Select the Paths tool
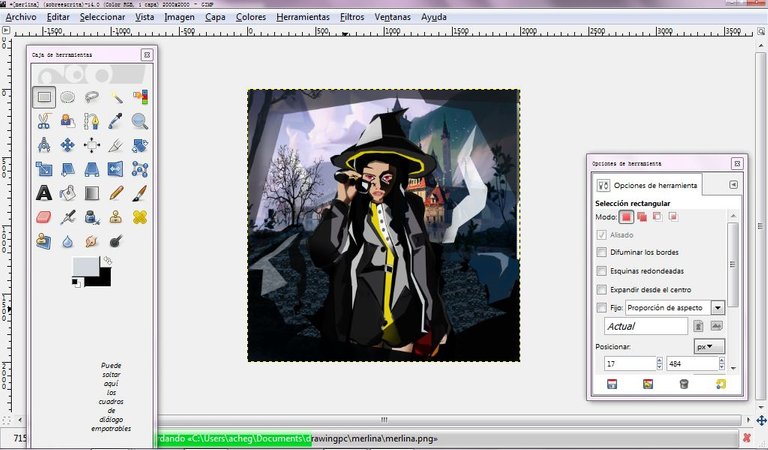Image resolution: width=768 pixels, height=450 pixels. click(x=92, y=121)
